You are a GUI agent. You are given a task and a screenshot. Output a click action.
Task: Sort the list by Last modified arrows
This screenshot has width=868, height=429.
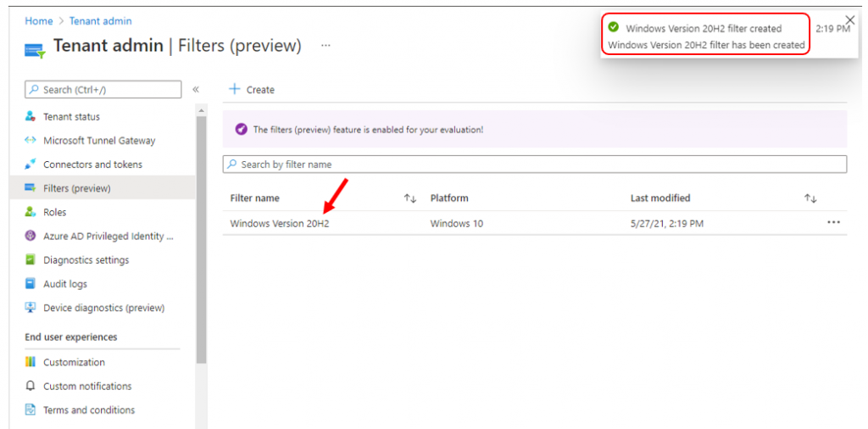[810, 198]
